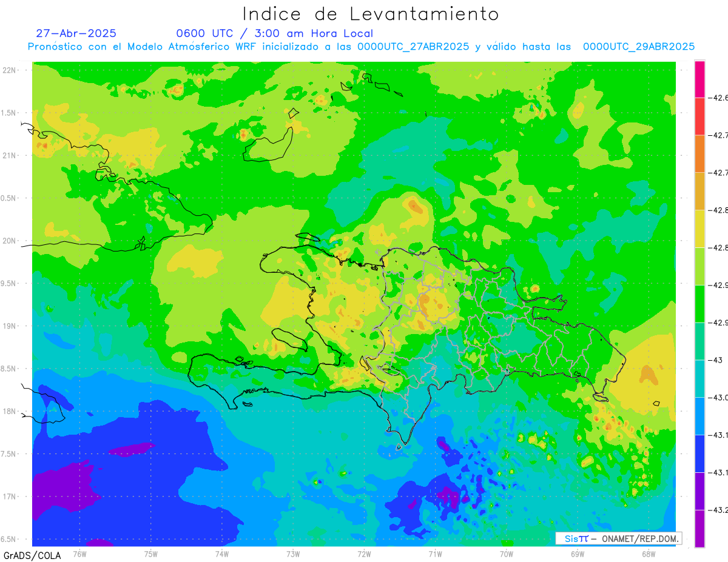Click the '8.5N' latitude label

pos(8,369)
